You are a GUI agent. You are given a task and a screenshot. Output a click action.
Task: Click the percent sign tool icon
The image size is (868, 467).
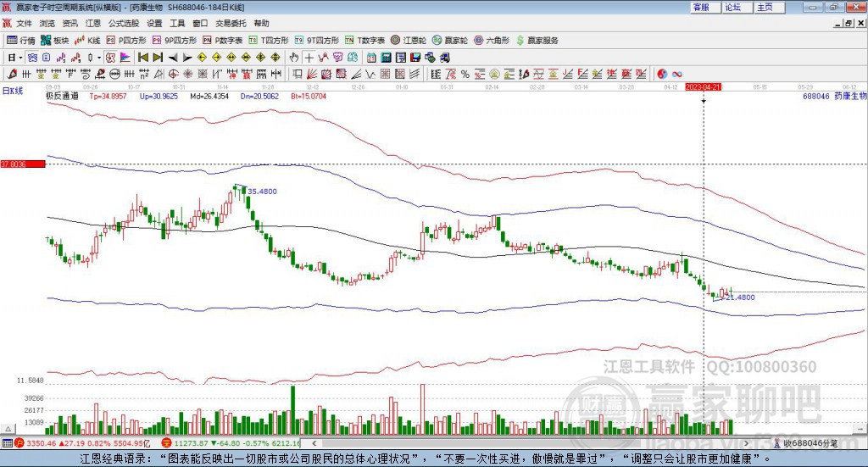465,74
